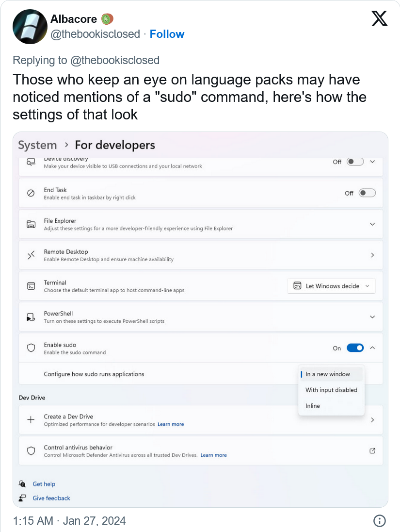Expand the PowerShell settings chevron
400x532 pixels.
click(372, 317)
